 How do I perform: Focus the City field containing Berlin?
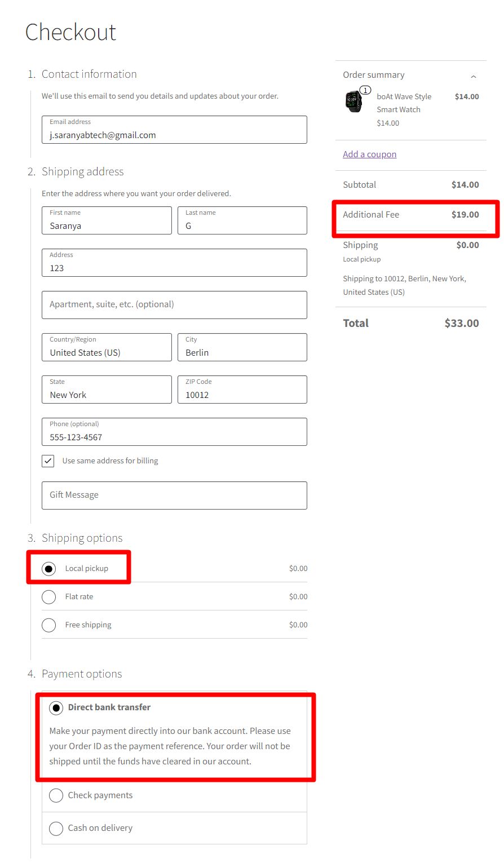tap(242, 347)
